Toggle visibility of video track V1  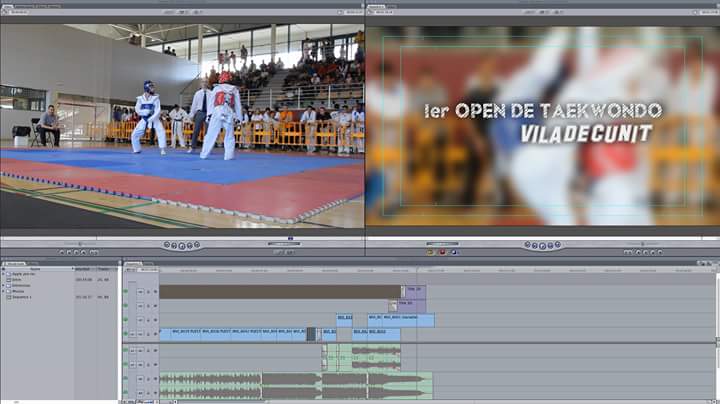tap(125, 334)
